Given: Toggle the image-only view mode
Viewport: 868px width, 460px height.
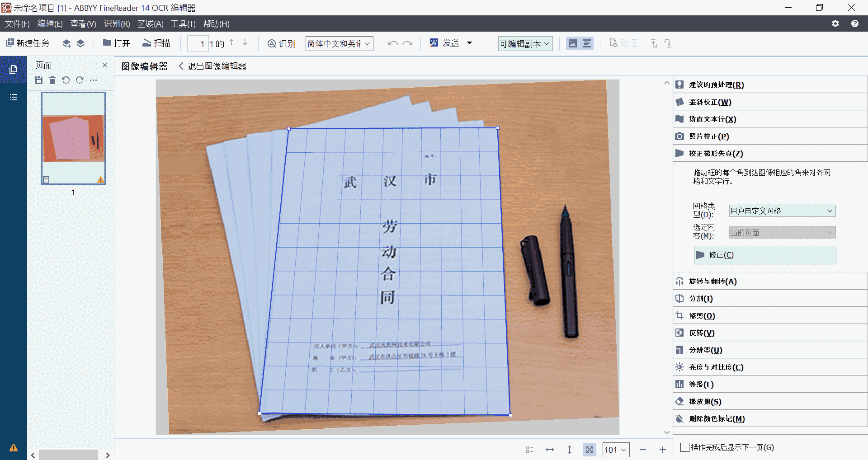Looking at the screenshot, I should 573,43.
